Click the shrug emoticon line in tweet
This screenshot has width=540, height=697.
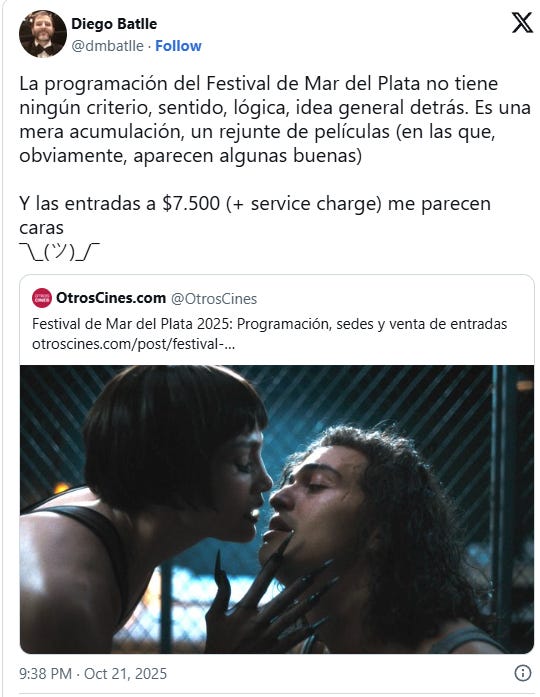point(59,252)
